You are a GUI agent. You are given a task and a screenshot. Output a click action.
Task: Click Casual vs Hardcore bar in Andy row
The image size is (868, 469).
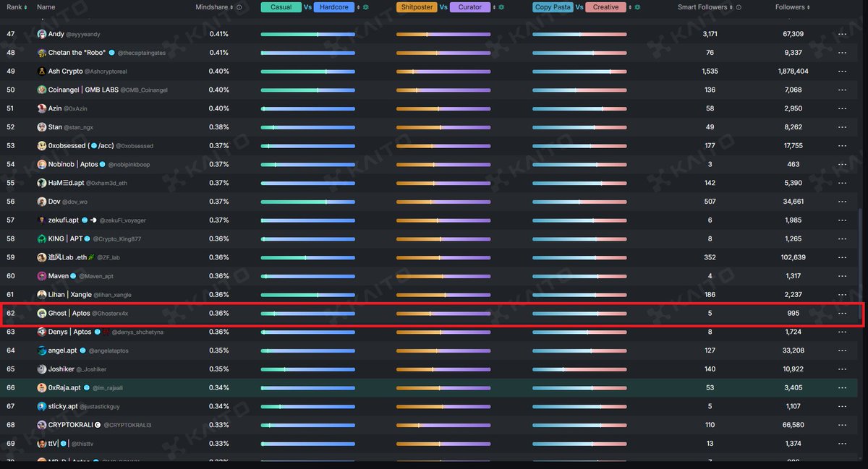pyautogui.click(x=308, y=34)
